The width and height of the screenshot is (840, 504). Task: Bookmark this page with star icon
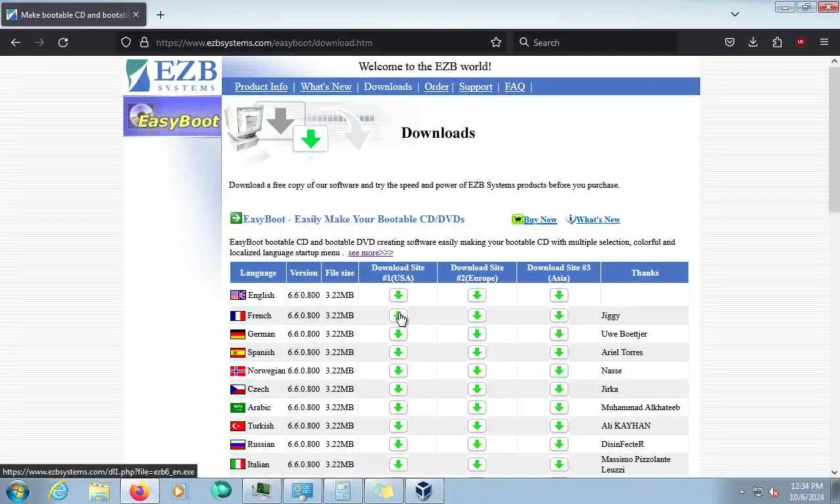[496, 43]
